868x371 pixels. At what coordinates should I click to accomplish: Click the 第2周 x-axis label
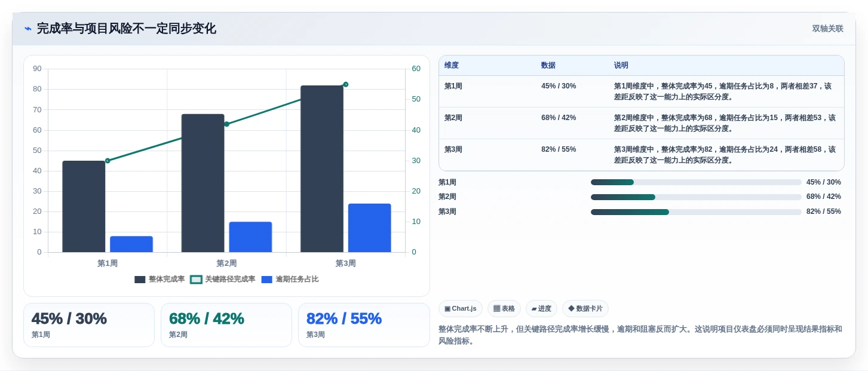(x=226, y=263)
